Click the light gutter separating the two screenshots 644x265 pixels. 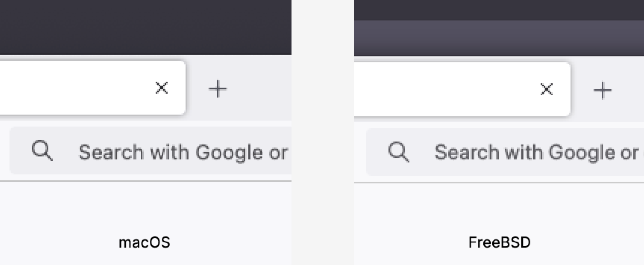point(323,132)
